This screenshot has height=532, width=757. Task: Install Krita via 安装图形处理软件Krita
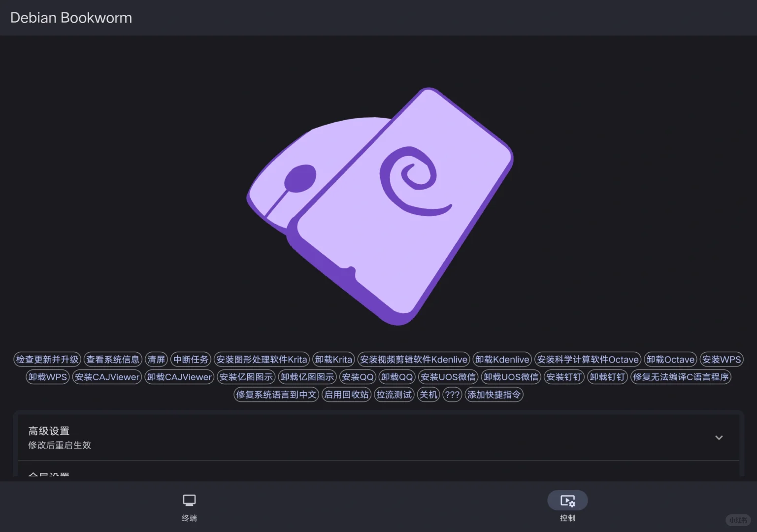click(262, 359)
